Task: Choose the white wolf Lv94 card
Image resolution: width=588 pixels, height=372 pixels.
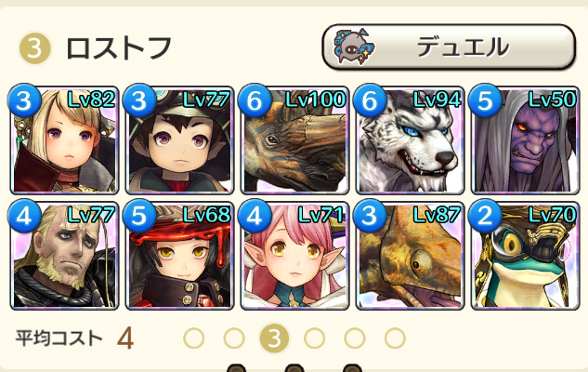Action: coord(410,140)
